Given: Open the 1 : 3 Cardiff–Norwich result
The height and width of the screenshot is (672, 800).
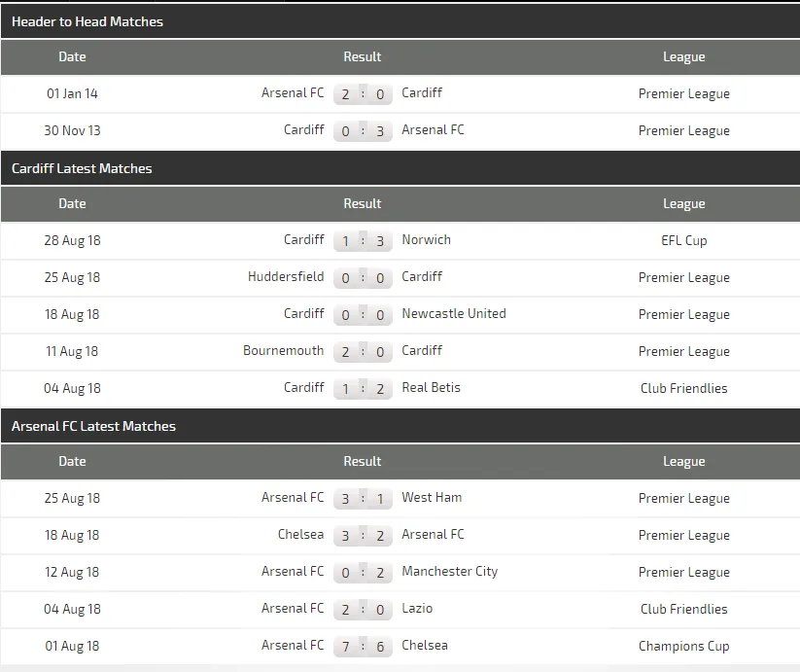Looking at the screenshot, I should [363, 241].
